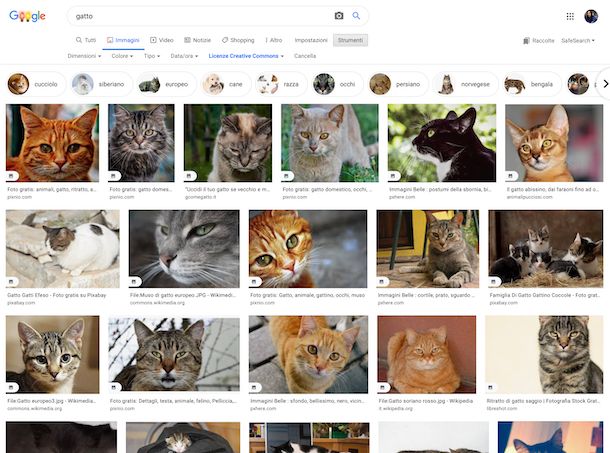Switch to the Shopping tab
The image size is (610, 453).
click(x=238, y=40)
